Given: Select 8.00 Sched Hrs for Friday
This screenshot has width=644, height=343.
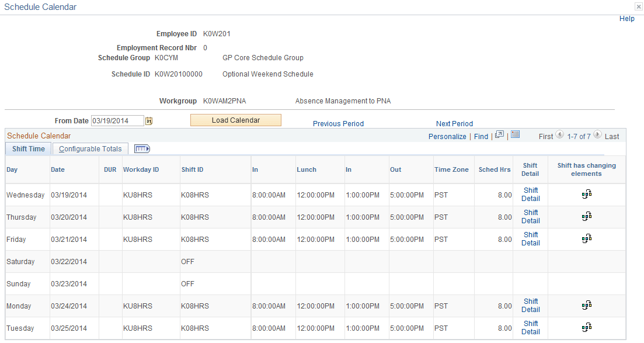Looking at the screenshot, I should pyautogui.click(x=505, y=240).
